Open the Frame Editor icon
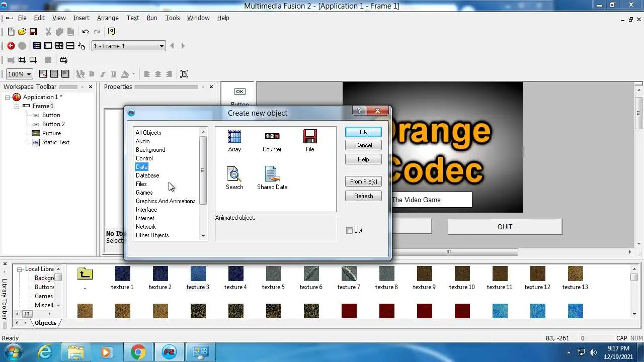Screen dimensions: 644x362 click(48, 46)
